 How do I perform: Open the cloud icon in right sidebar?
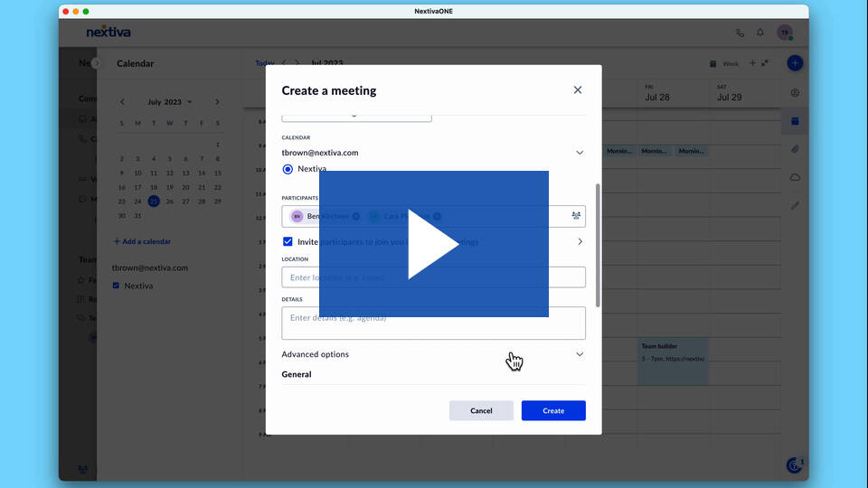[x=795, y=178]
